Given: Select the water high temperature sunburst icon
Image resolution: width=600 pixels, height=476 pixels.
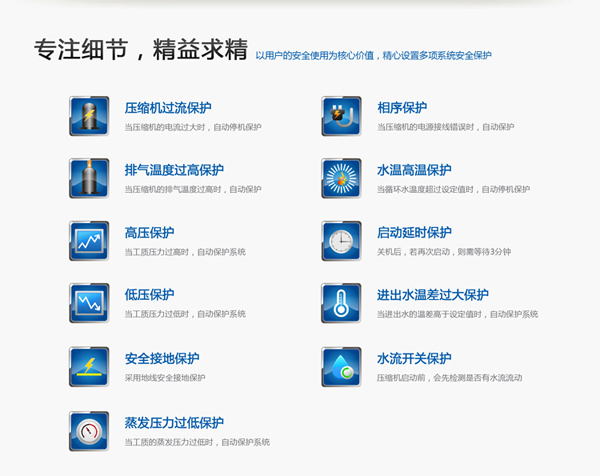Looking at the screenshot, I should pyautogui.click(x=341, y=178).
